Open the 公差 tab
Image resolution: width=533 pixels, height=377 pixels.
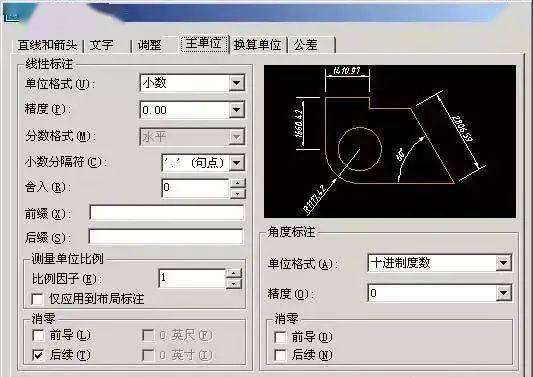click(x=311, y=45)
